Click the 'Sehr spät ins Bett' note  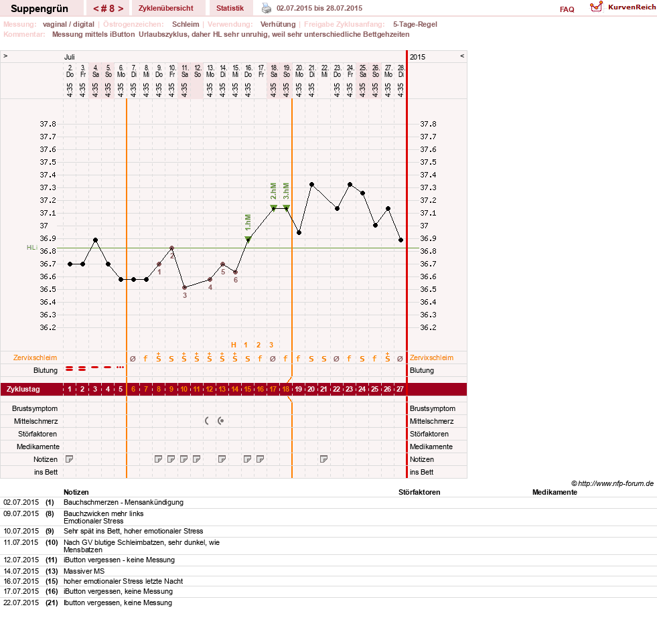pyautogui.click(x=133, y=531)
